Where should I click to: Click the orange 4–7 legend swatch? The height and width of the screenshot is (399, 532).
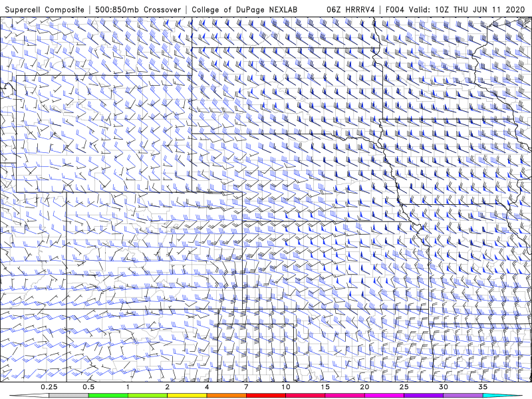click(x=226, y=396)
